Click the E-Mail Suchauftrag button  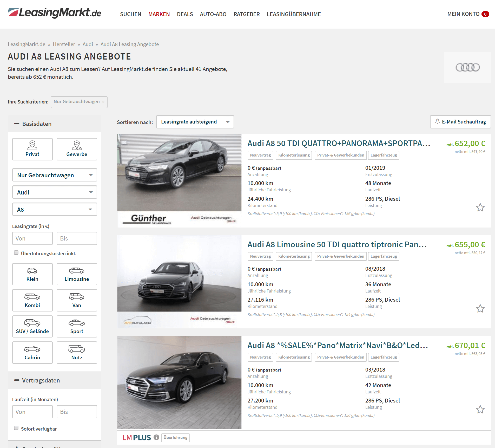(460, 122)
